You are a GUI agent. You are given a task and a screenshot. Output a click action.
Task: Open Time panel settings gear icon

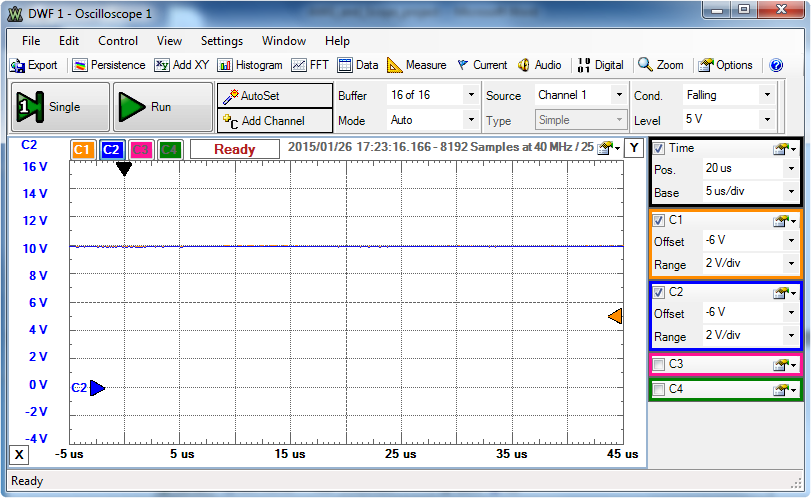pyautogui.click(x=784, y=149)
